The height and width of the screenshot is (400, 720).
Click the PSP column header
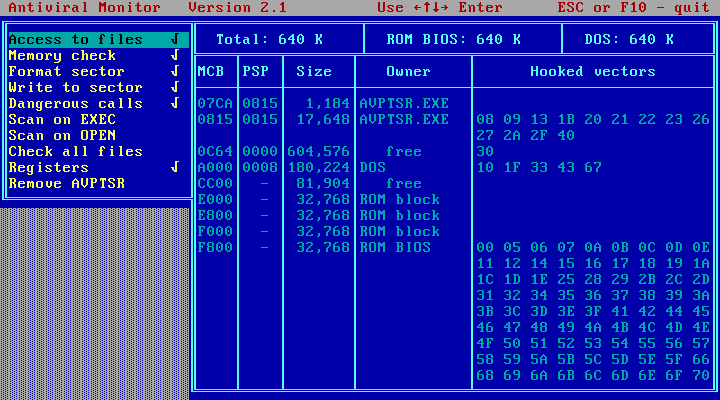(x=255, y=72)
